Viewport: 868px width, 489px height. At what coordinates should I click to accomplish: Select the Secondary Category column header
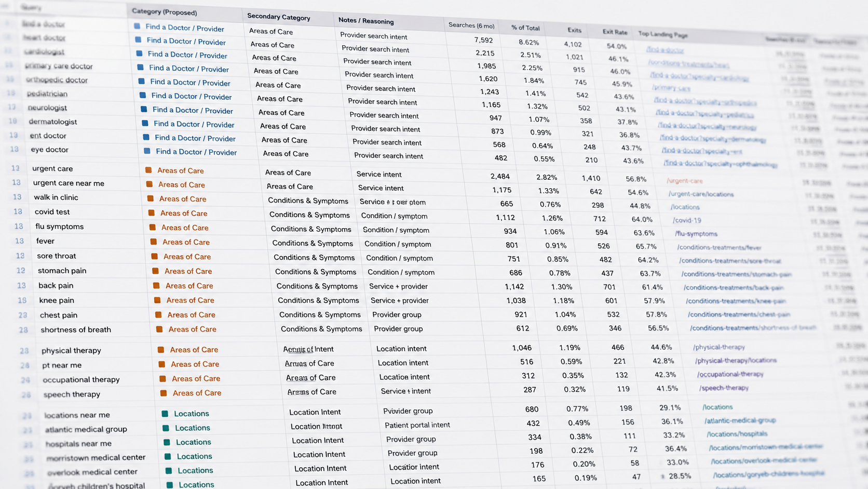coord(279,17)
